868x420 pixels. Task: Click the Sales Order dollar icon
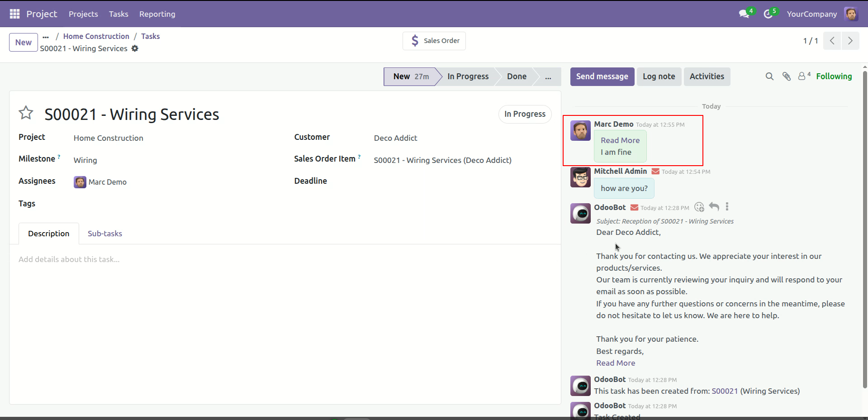tap(415, 41)
